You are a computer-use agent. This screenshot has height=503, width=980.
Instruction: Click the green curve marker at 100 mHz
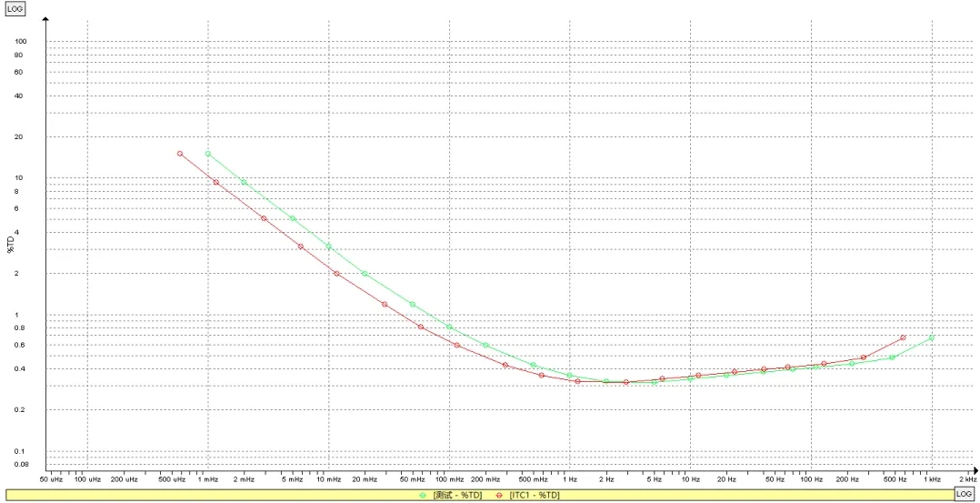point(449,327)
